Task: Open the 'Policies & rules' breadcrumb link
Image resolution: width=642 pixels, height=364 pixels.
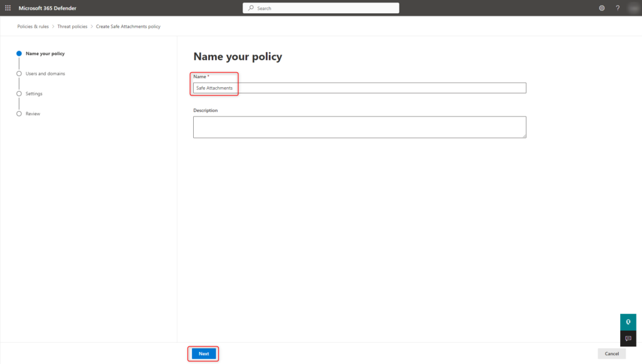Action: pos(31,26)
